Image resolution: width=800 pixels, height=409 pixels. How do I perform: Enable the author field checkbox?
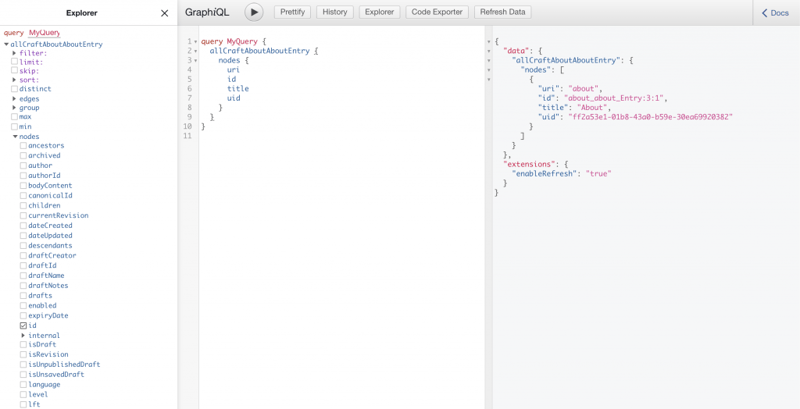[24, 165]
